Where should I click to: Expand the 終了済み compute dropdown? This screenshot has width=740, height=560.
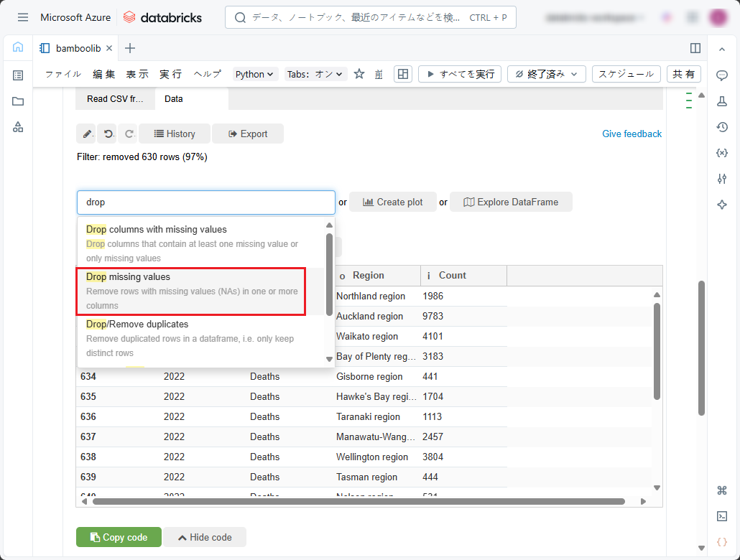pos(547,74)
